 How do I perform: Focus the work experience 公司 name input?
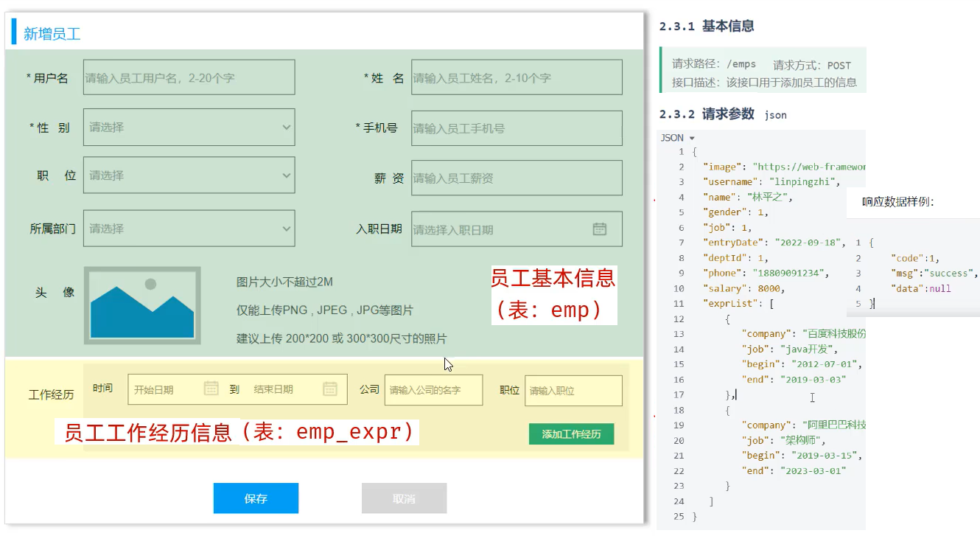pos(433,390)
